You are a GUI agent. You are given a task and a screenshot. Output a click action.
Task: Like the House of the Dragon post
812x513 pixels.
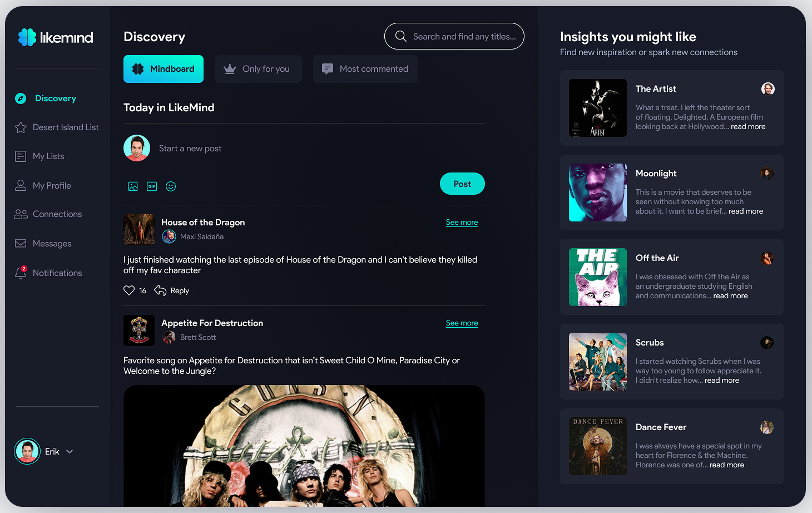129,290
